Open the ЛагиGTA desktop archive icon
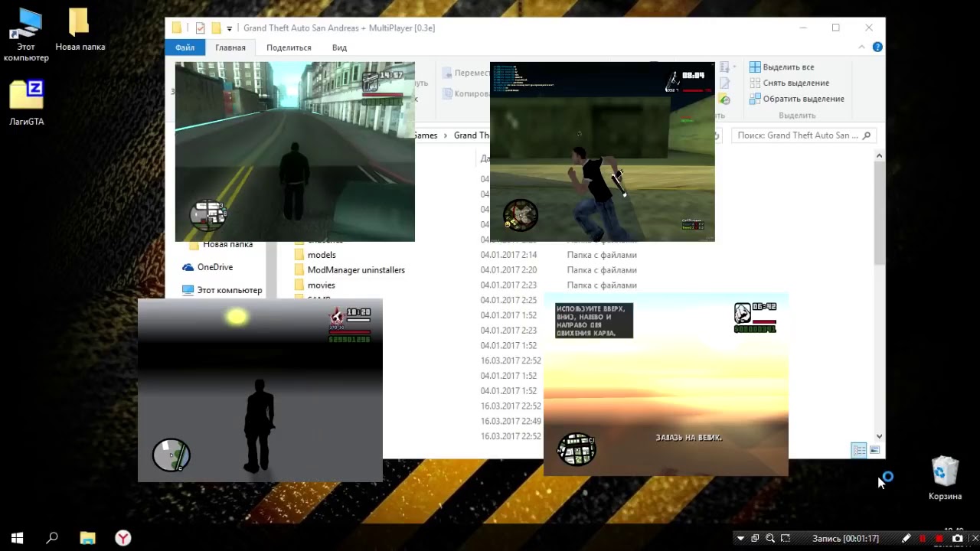The width and height of the screenshot is (980, 551). coord(27,103)
